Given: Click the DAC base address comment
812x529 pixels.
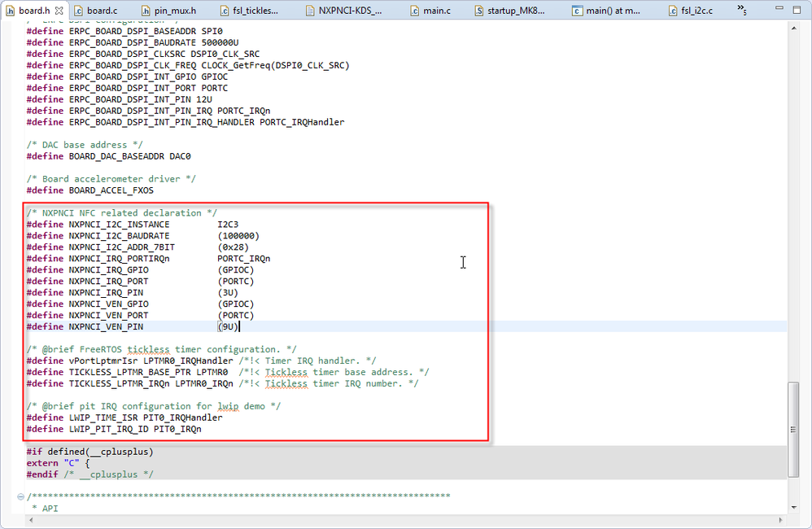Looking at the screenshot, I should [85, 145].
